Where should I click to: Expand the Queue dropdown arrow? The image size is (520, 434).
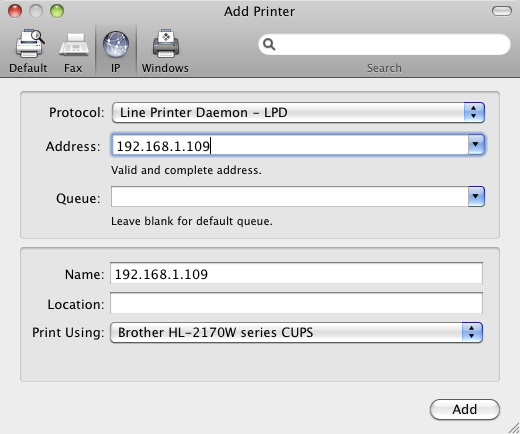pyautogui.click(x=476, y=196)
